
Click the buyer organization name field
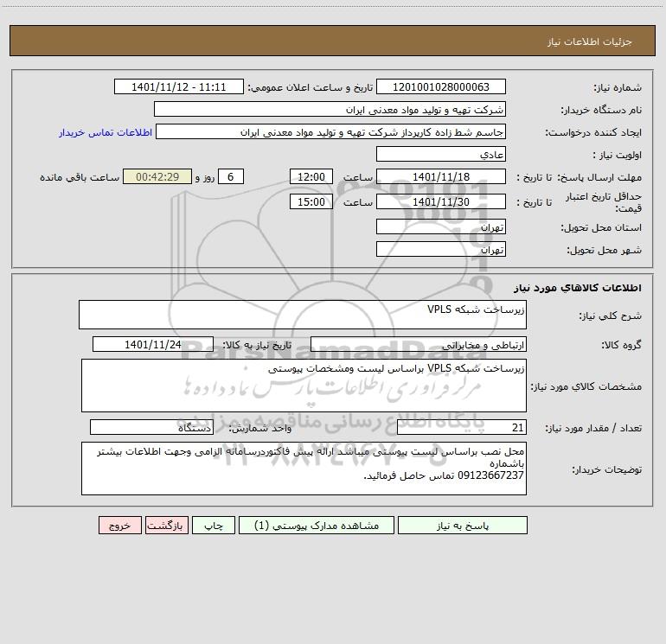[x=330, y=110]
